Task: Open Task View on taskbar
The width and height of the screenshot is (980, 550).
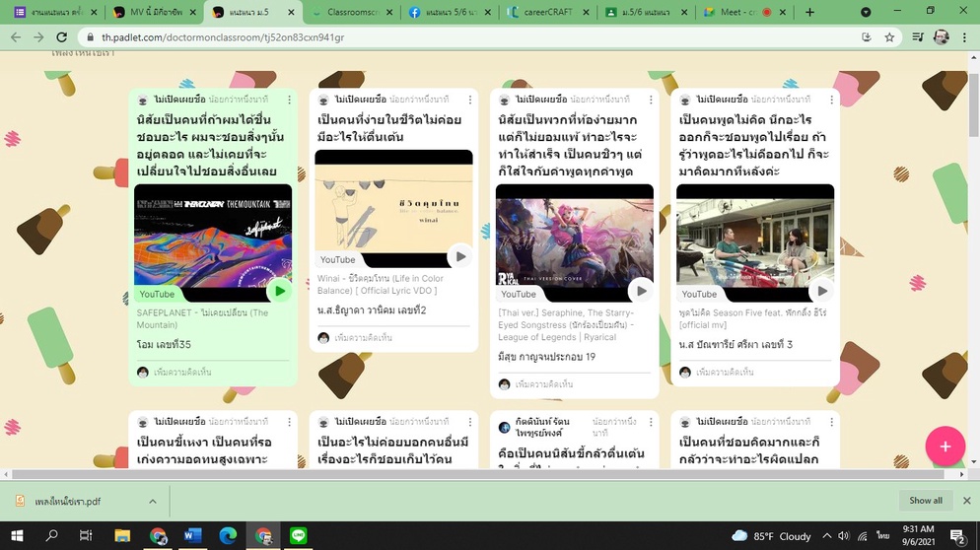Action: tap(86, 535)
